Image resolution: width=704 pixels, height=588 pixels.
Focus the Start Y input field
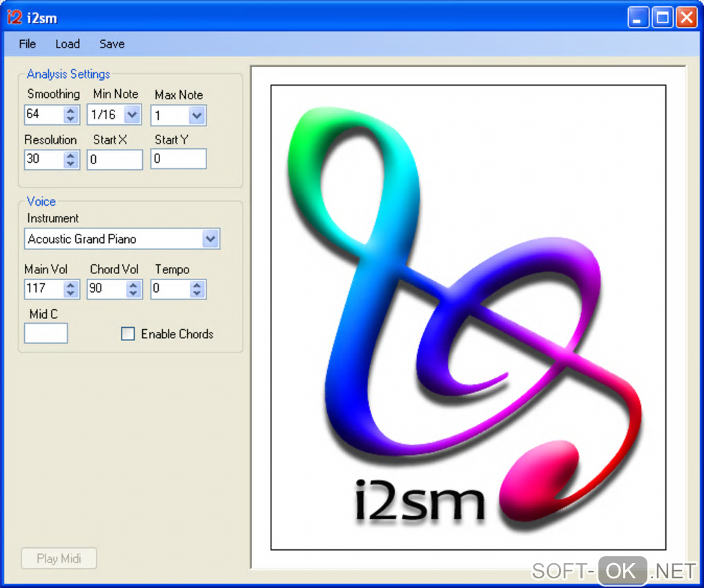coord(179,159)
